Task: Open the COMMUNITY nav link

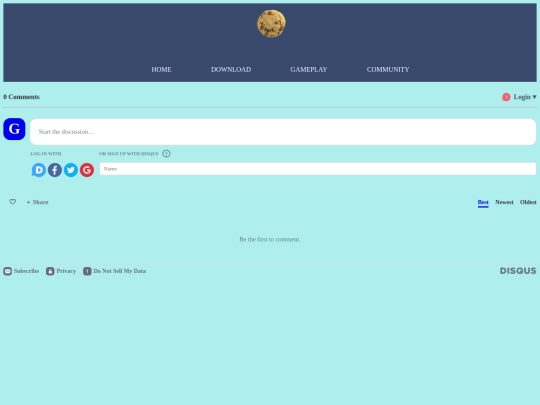Action: coord(388,70)
